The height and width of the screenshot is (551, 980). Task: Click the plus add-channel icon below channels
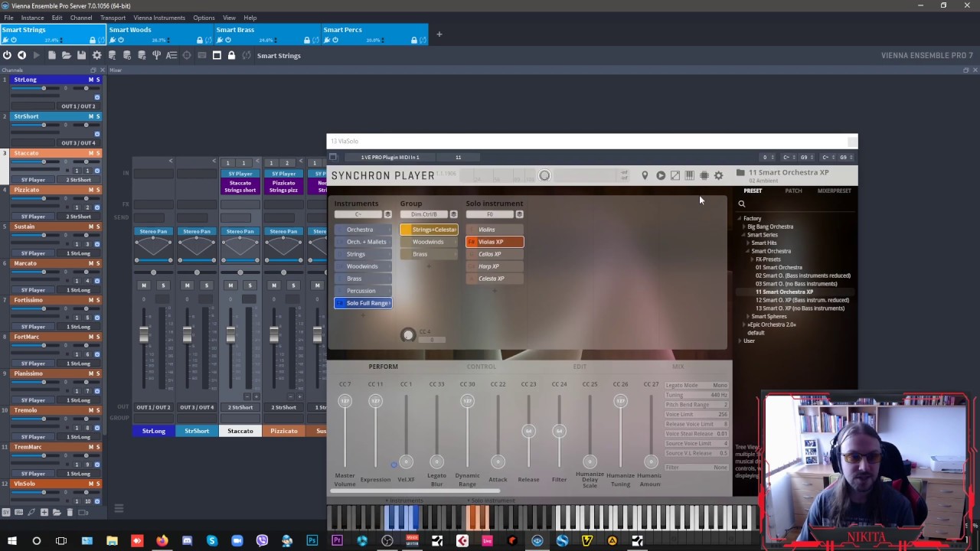[44, 512]
